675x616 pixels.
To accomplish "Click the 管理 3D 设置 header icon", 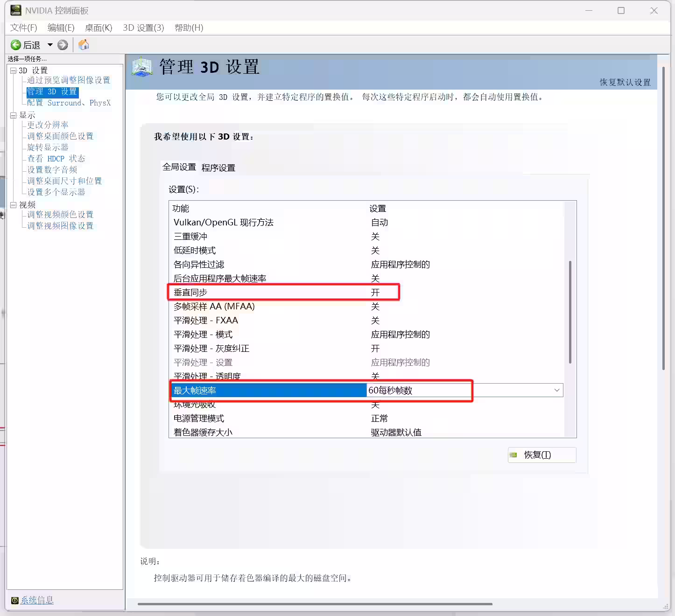I will click(142, 67).
